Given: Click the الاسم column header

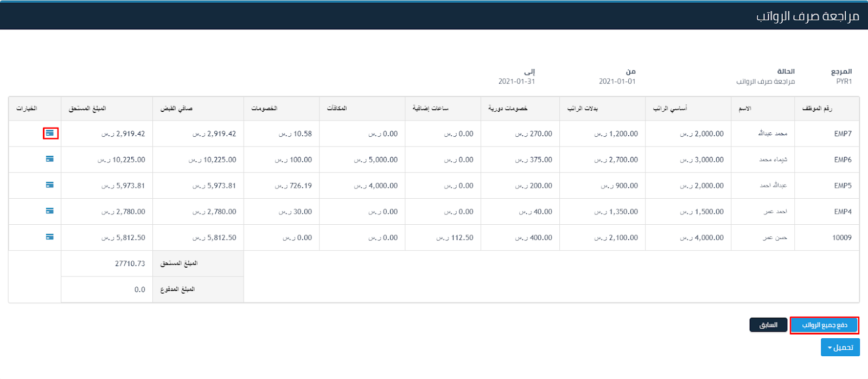Looking at the screenshot, I should point(745,109).
